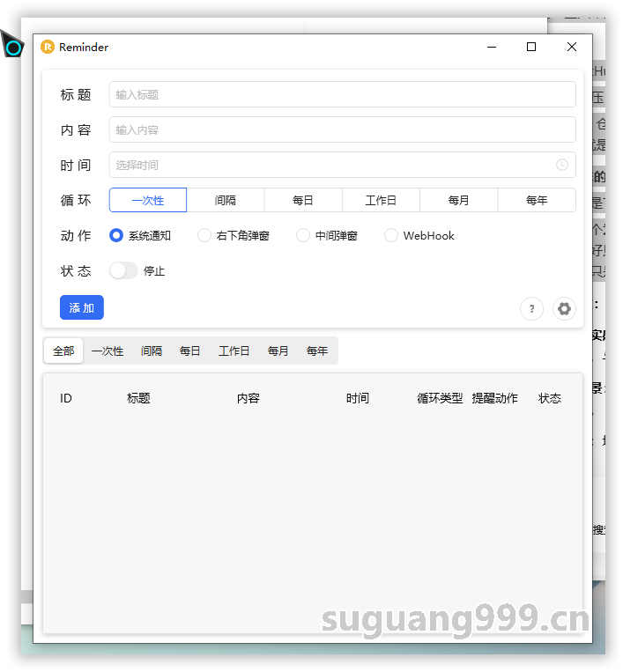Focus the 输入内容 content input field
This screenshot has height=672, width=623.
[342, 129]
